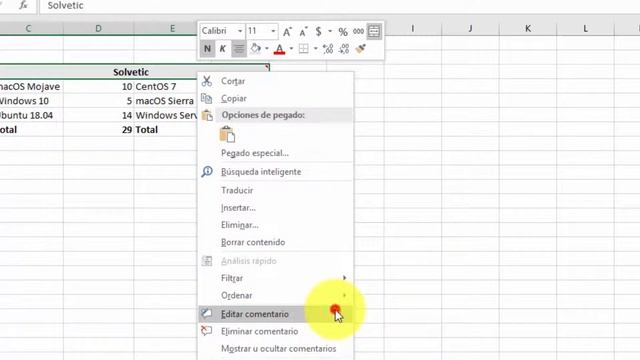640x360 pixels.
Task: Open accounting format dropdown arrow
Action: pyautogui.click(x=330, y=31)
